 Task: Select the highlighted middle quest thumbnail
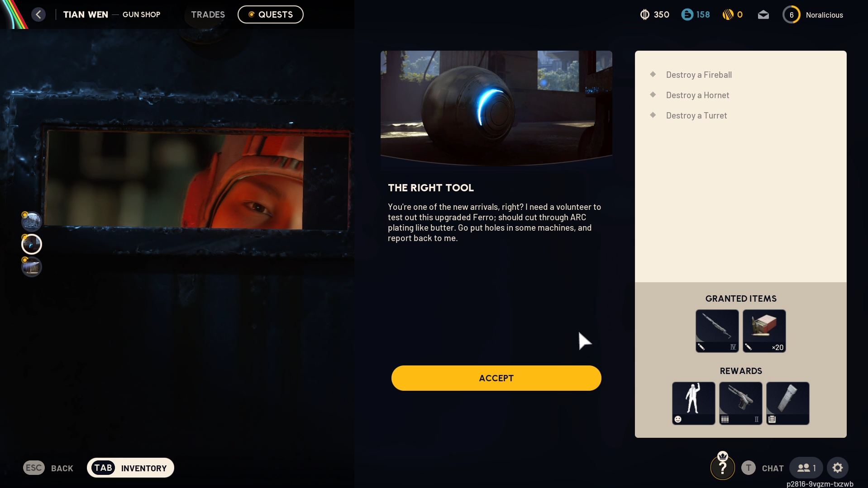32,244
